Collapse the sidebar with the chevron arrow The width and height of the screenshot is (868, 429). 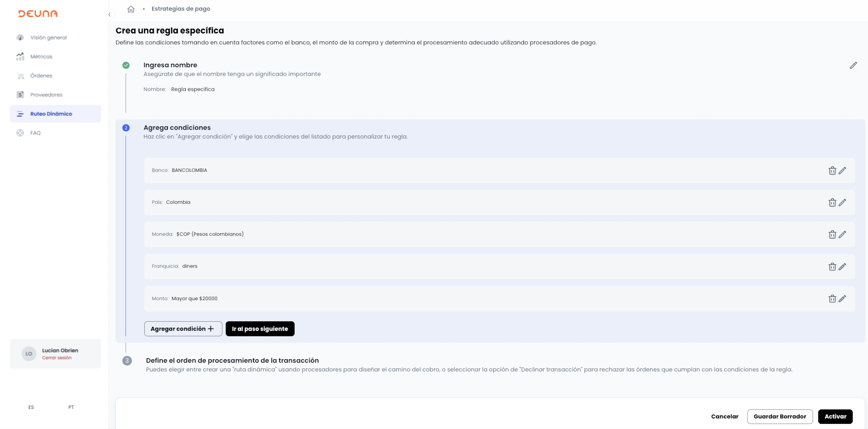pos(109,14)
